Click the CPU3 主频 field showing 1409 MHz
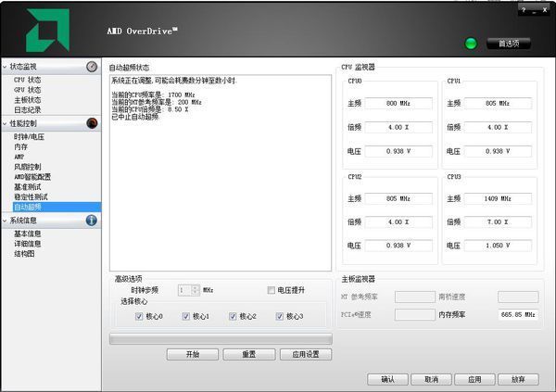Viewport: 556px width, 392px height. (498, 198)
